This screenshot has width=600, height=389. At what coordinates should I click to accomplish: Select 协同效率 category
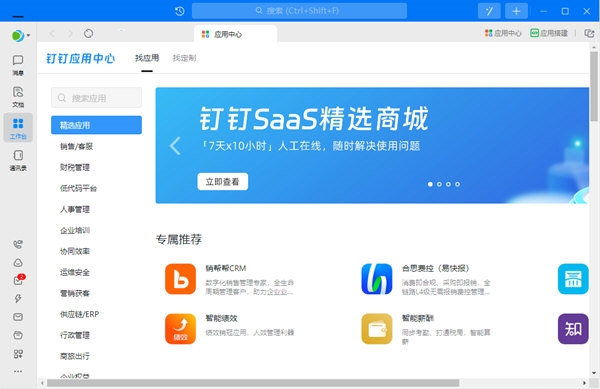click(x=75, y=251)
